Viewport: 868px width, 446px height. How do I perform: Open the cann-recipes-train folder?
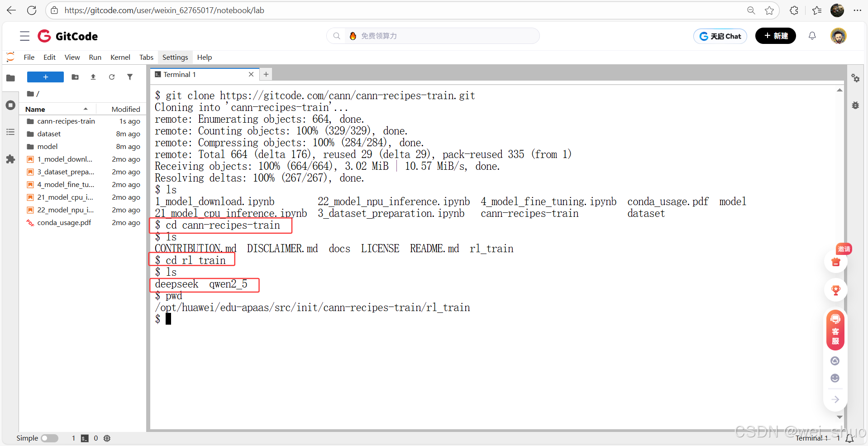[x=66, y=121]
